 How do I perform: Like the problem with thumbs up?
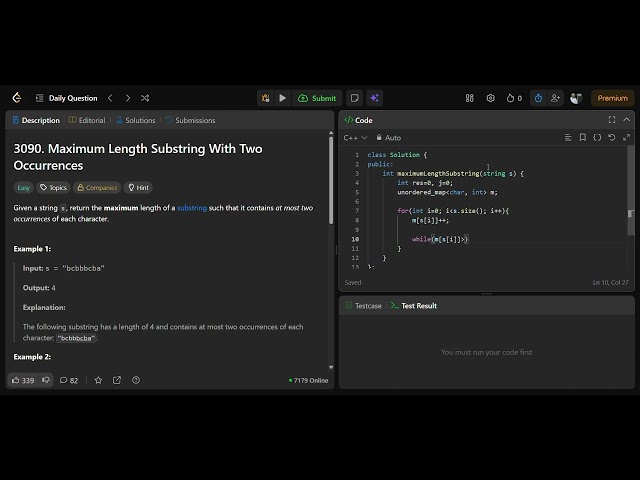point(23,380)
